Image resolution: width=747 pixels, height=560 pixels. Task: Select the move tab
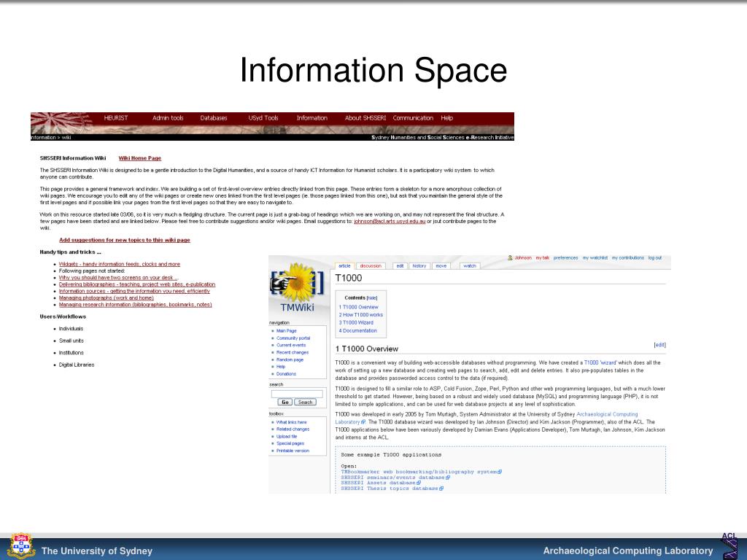click(441, 266)
